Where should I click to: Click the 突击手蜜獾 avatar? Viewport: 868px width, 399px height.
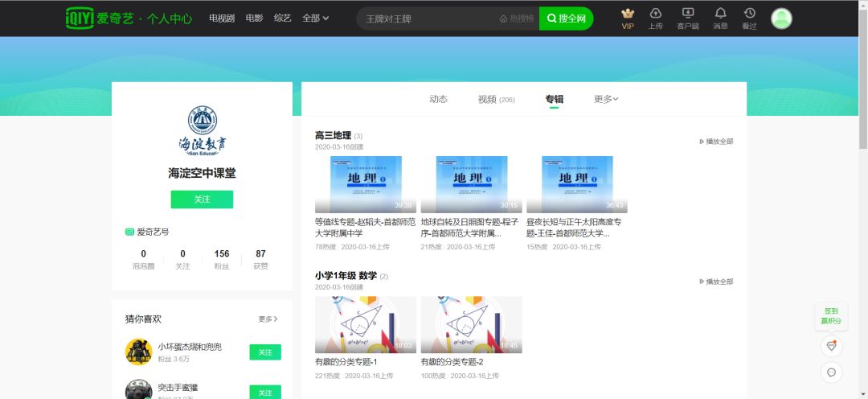(x=138, y=389)
